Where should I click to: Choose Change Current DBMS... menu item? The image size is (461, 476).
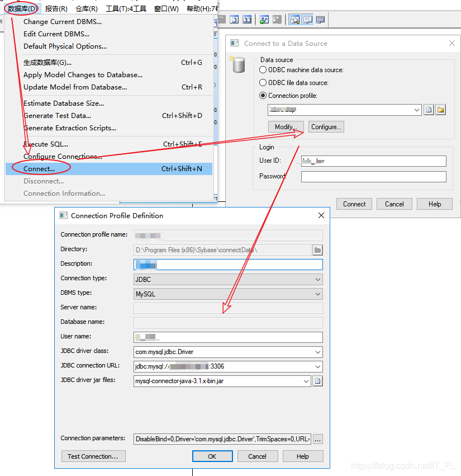click(108, 22)
